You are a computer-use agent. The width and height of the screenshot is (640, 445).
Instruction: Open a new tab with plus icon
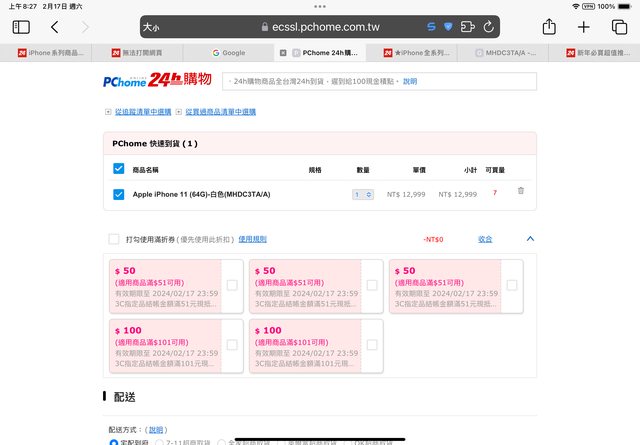click(584, 27)
